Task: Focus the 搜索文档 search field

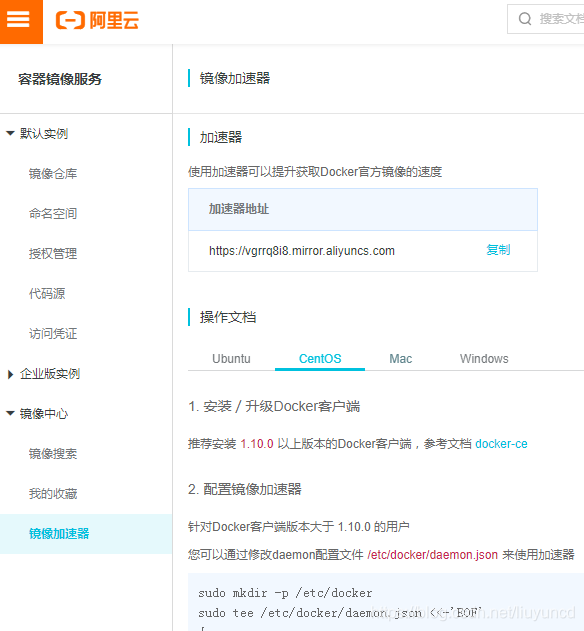Action: tap(546, 19)
